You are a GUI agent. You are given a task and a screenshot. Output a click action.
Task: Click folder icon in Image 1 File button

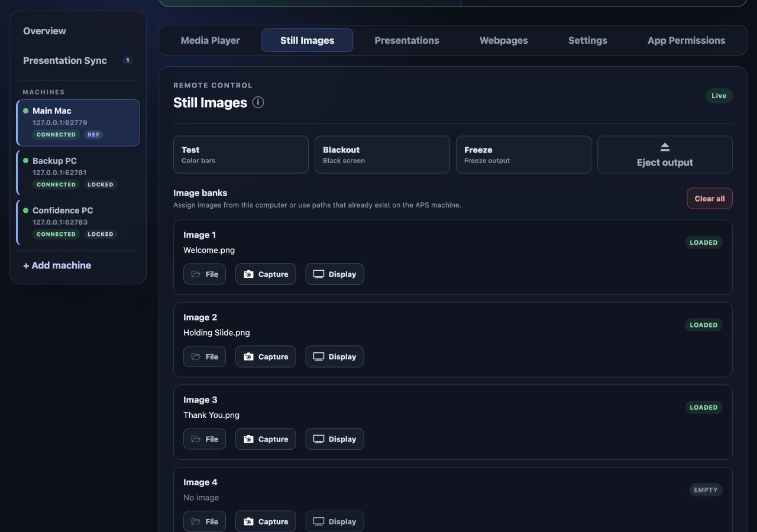pyautogui.click(x=196, y=274)
